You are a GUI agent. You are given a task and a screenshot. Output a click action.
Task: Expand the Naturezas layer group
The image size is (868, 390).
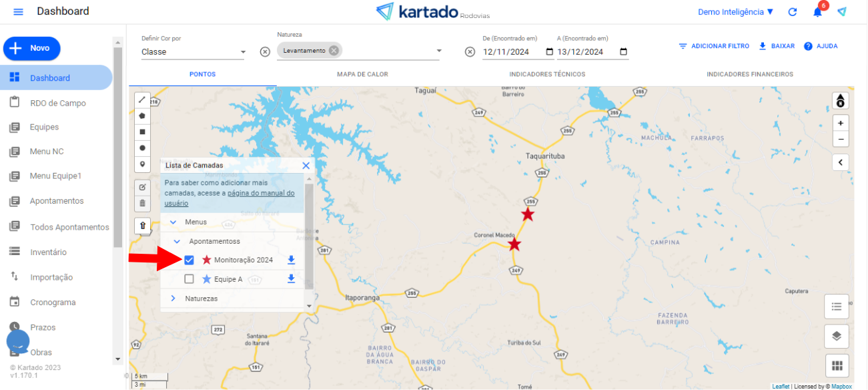[x=173, y=299]
